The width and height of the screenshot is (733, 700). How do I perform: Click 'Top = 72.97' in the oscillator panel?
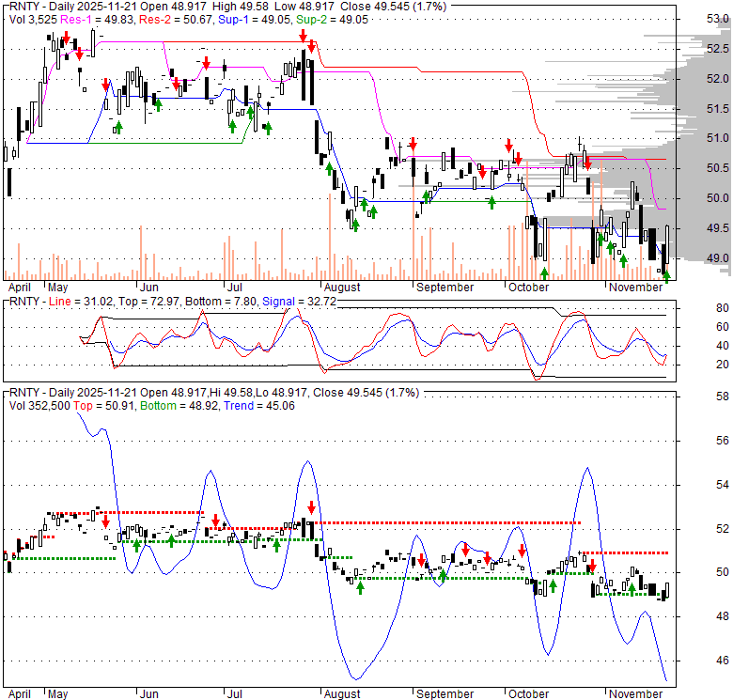pos(148,302)
